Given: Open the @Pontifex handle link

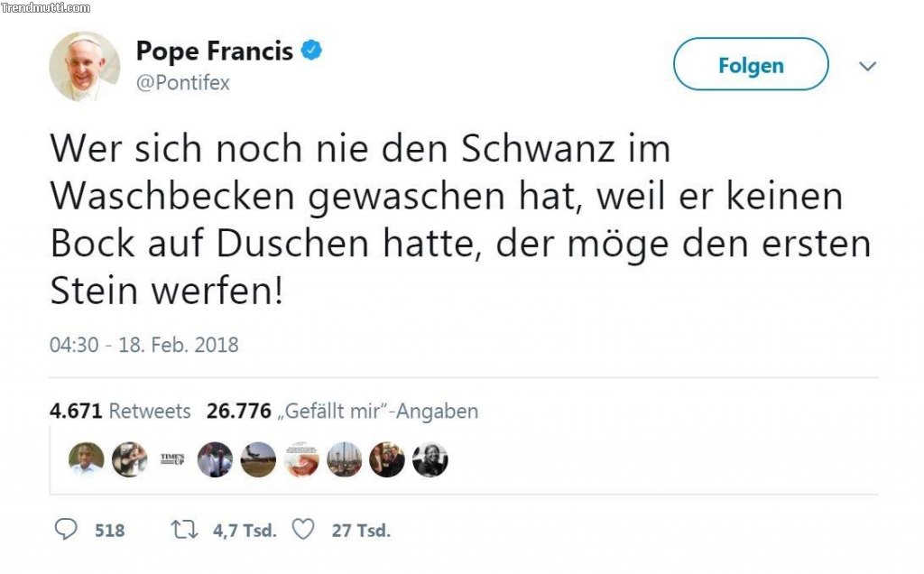Looking at the screenshot, I should click(x=182, y=83).
